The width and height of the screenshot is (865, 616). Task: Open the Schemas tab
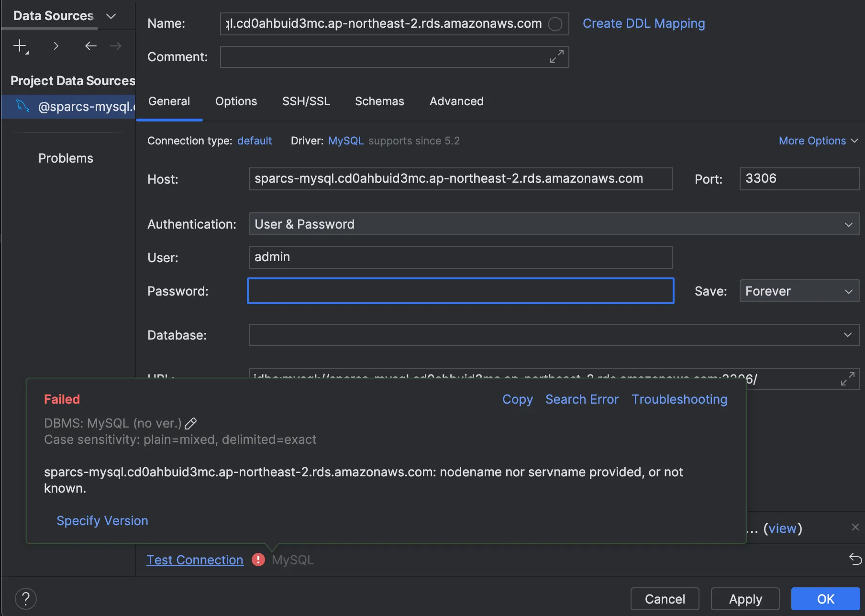pos(379,101)
